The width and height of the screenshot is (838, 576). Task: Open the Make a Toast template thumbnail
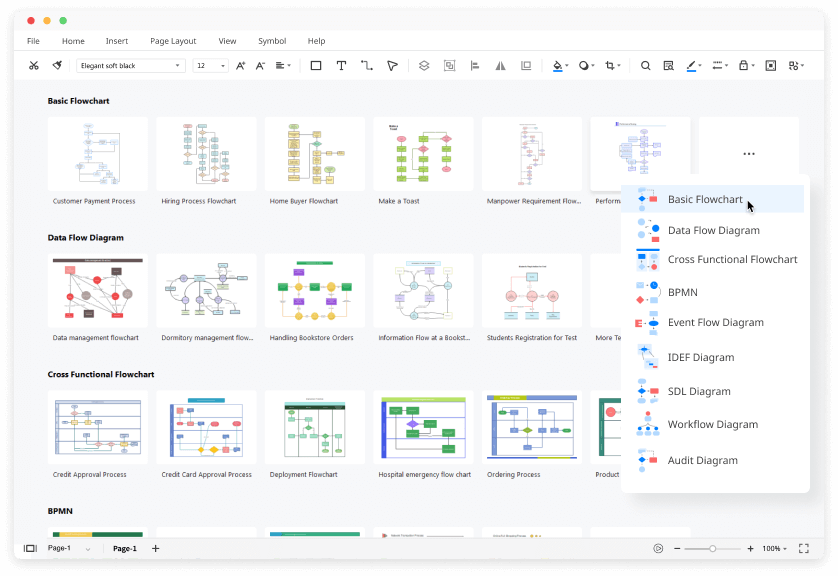click(423, 154)
